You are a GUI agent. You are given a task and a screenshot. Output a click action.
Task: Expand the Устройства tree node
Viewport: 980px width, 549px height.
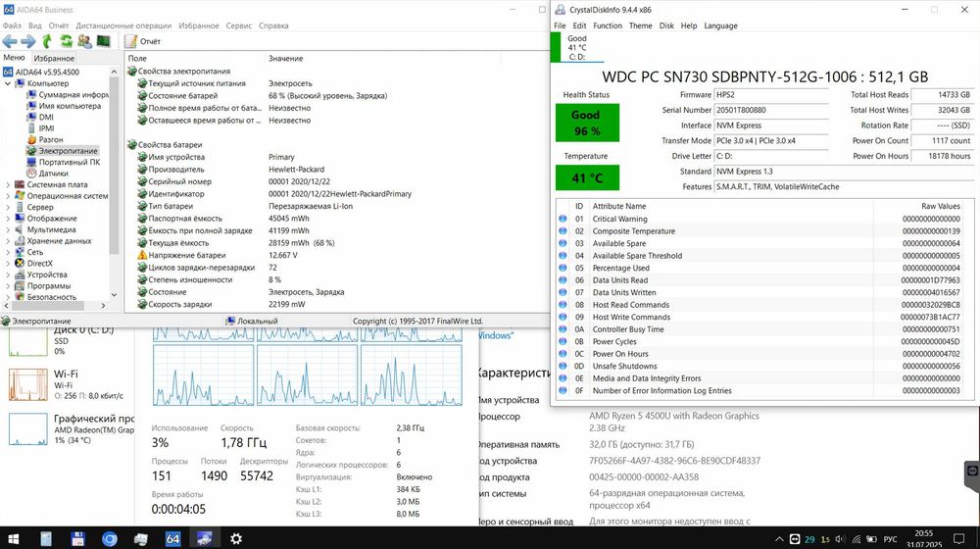pos(8,274)
